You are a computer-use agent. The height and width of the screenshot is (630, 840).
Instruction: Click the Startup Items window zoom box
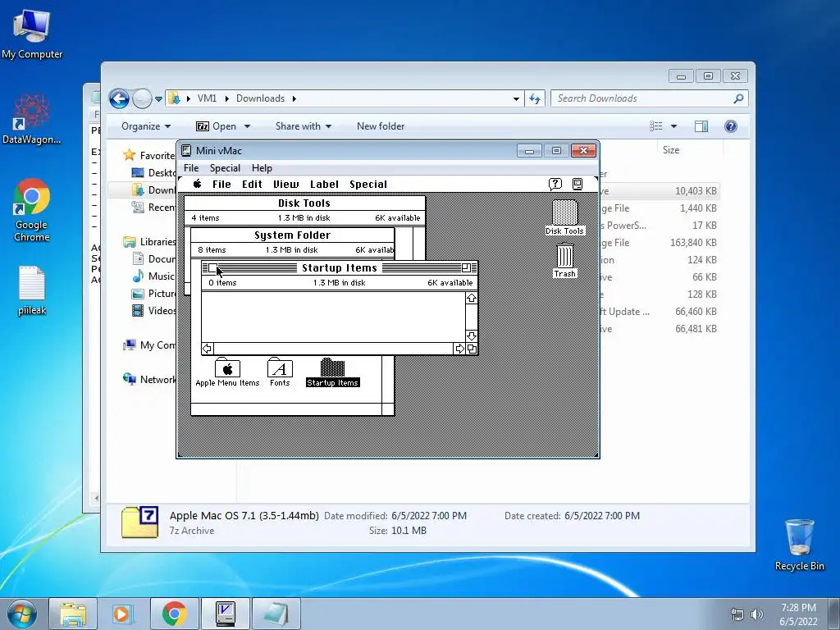(466, 267)
